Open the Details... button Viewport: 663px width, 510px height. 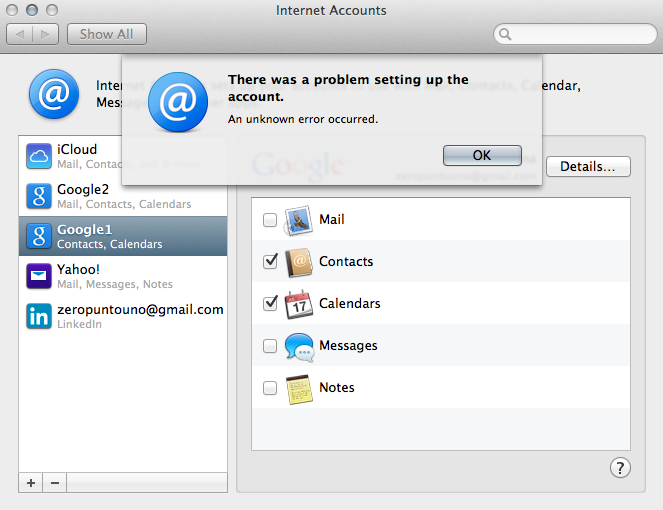[588, 167]
